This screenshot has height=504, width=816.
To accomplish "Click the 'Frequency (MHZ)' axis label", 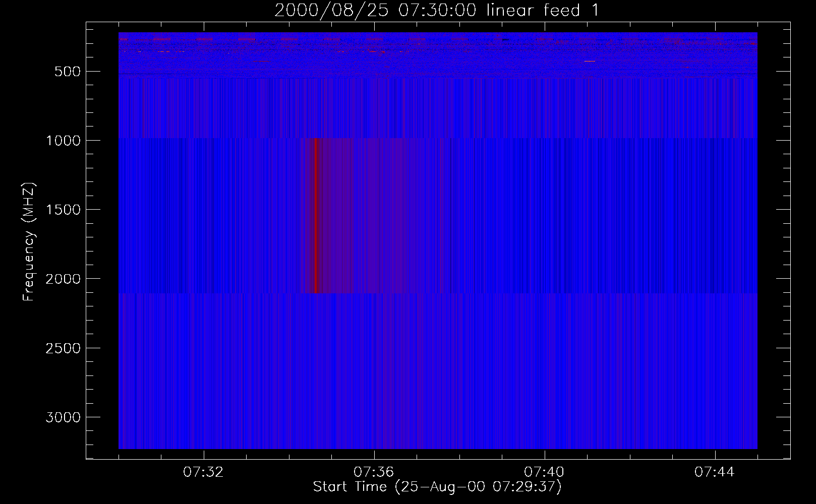I will pos(29,242).
